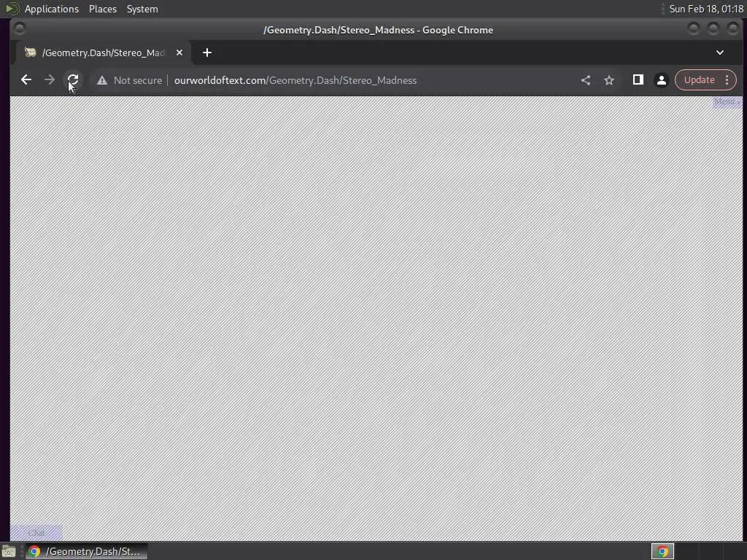Expand the tab search dropdown arrow

pos(720,52)
